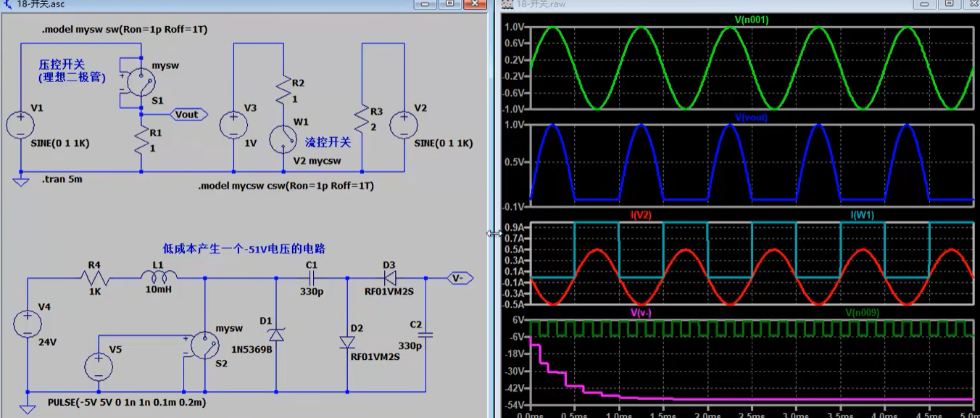Select the V4 24V source symbol
The width and height of the screenshot is (980, 418).
pyautogui.click(x=27, y=324)
